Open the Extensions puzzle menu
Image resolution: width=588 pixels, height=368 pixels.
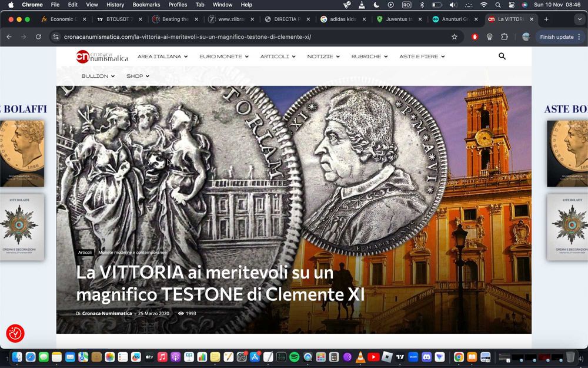pos(505,37)
